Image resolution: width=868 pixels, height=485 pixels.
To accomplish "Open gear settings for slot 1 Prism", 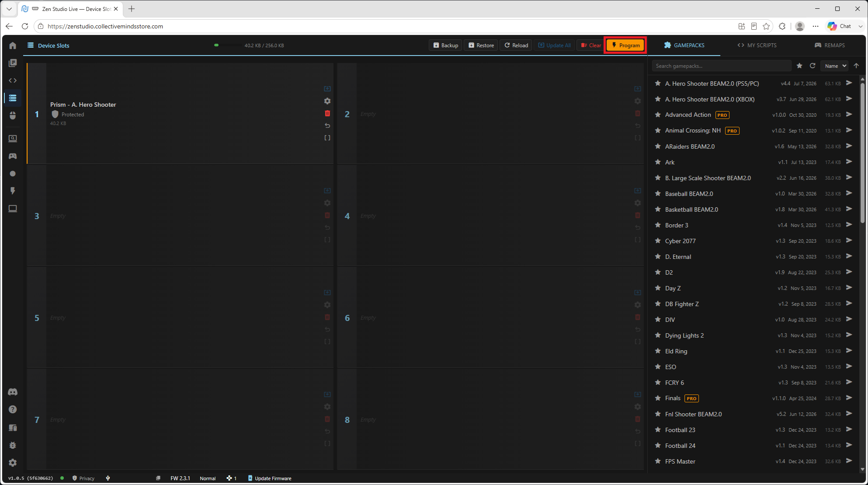I will pos(327,101).
